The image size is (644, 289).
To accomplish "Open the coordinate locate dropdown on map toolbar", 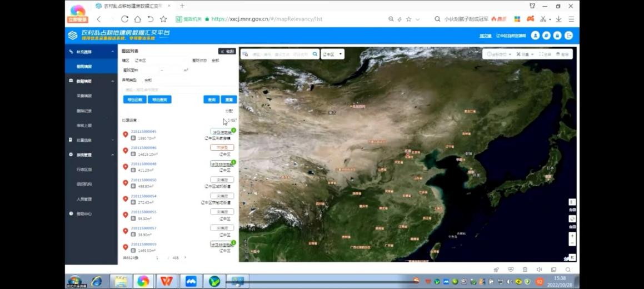I will point(498,54).
